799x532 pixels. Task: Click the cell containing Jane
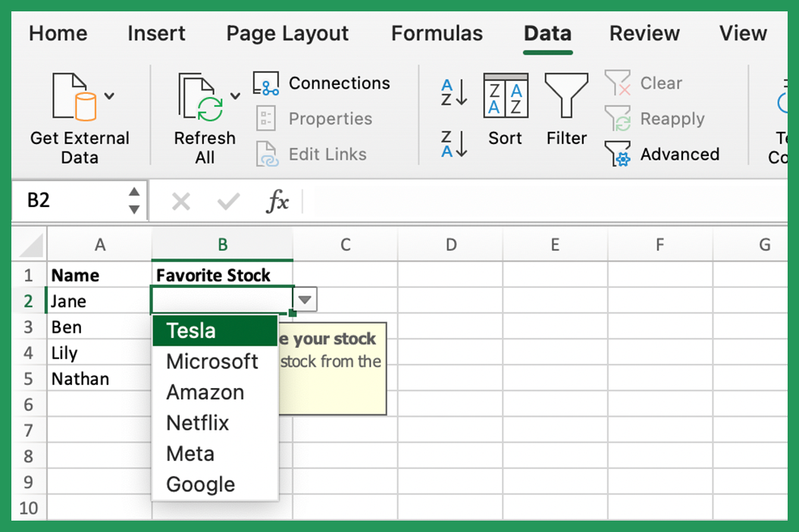[x=100, y=301]
